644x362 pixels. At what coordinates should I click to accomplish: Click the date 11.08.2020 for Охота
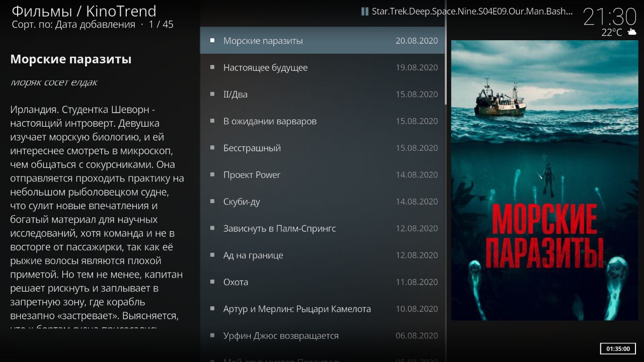coord(417,282)
